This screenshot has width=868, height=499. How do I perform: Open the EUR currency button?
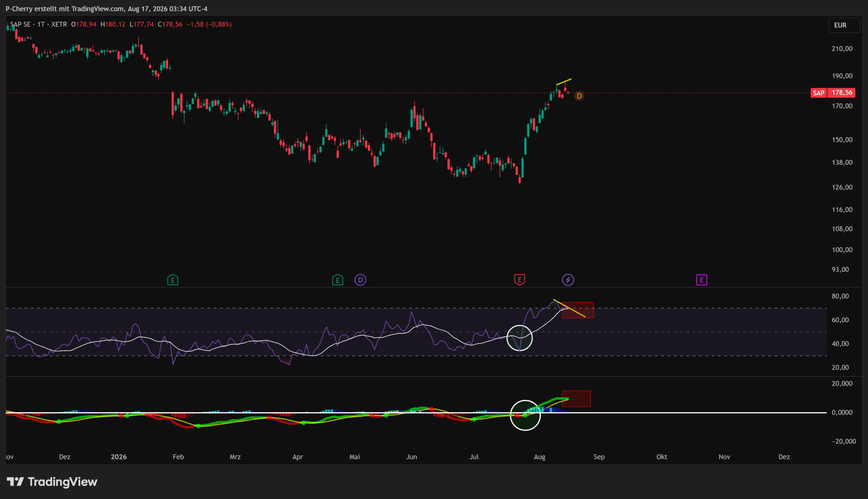(x=844, y=25)
